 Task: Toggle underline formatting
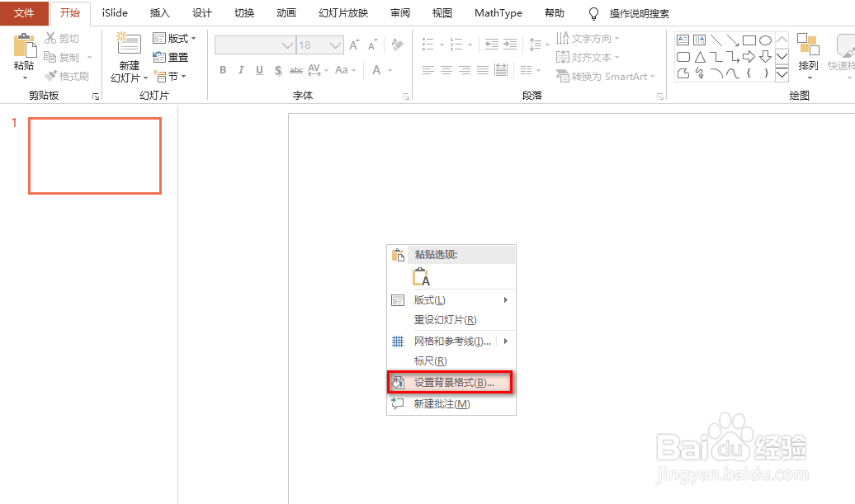(258, 70)
